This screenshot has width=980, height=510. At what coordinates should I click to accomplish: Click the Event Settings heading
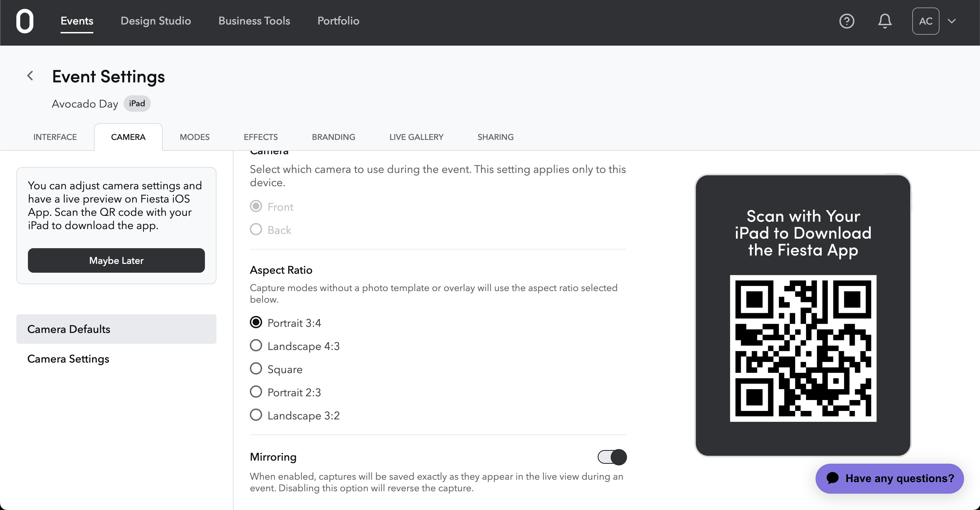pyautogui.click(x=109, y=77)
